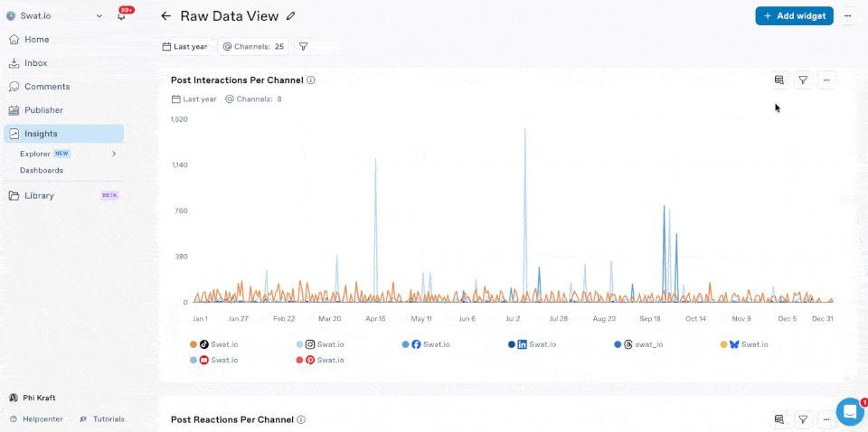
Task: Open Inbox in the sidebar
Action: (63, 63)
